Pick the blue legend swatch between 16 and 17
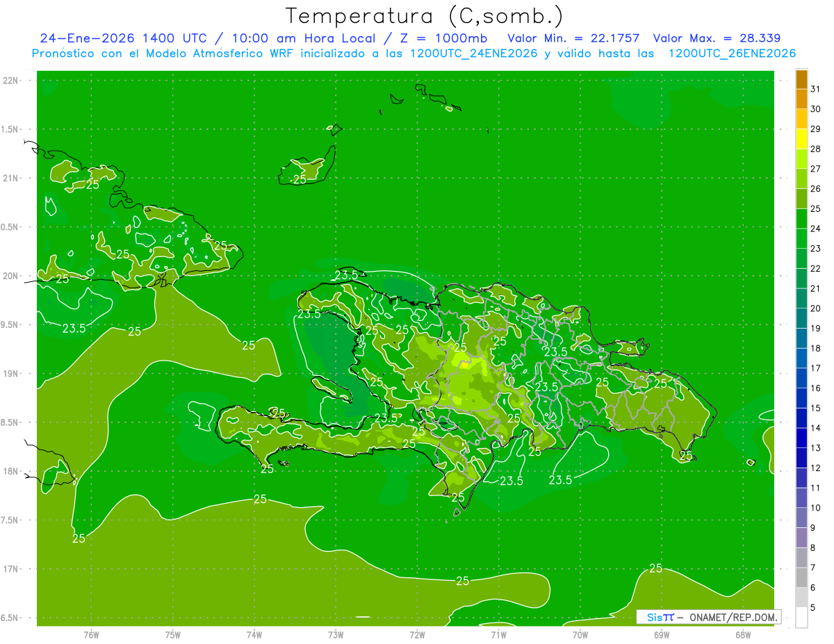Image resolution: width=834 pixels, height=644 pixels. pyautogui.click(x=801, y=378)
